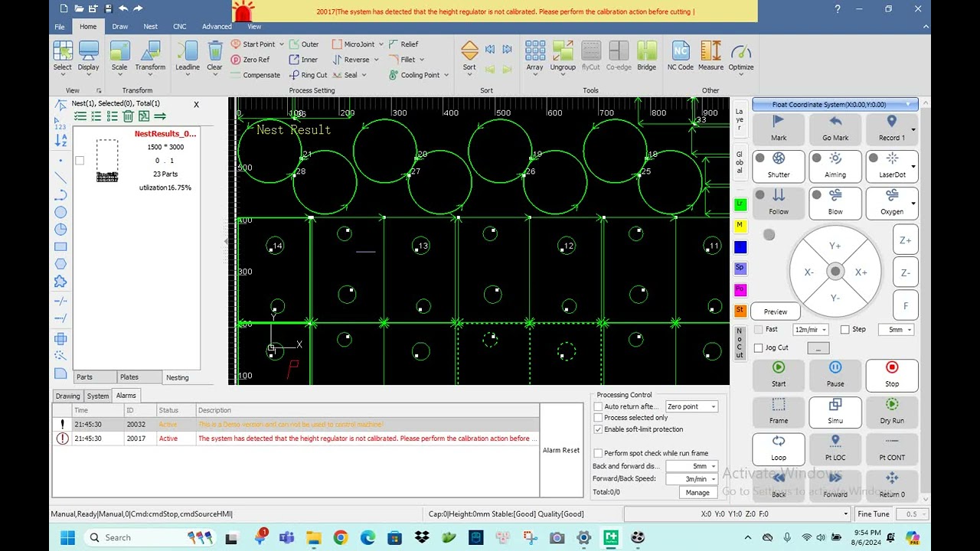980x551 pixels.
Task: Click the Go Mark button
Action: coord(835,129)
